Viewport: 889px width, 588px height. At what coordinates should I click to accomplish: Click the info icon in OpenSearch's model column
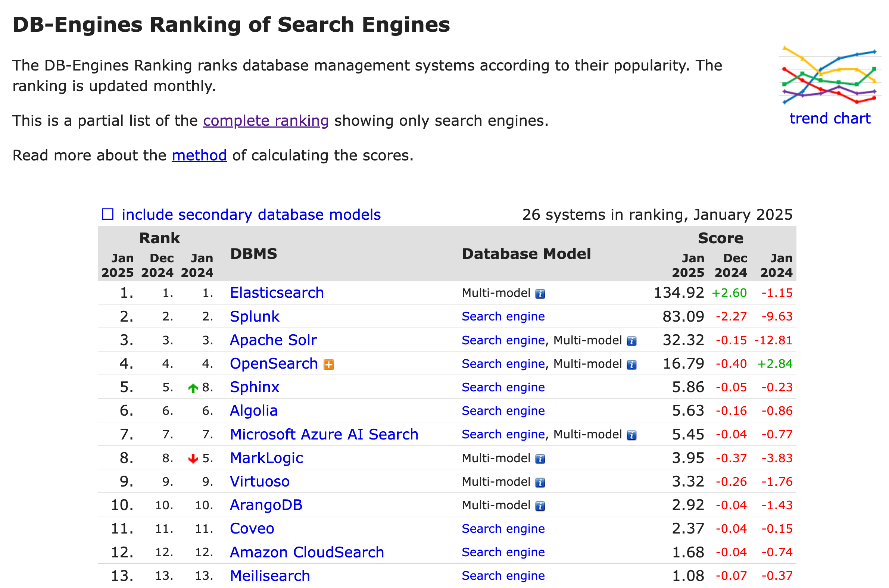tap(631, 365)
